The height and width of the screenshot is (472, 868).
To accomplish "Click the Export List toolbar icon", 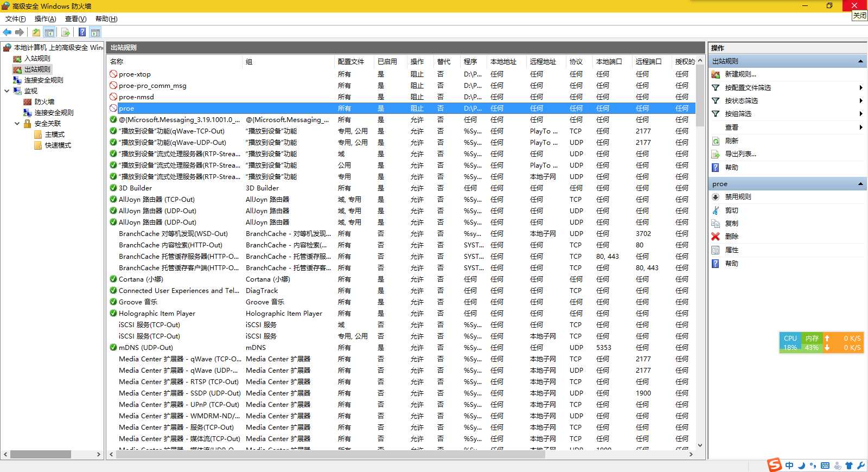I will pos(66,32).
